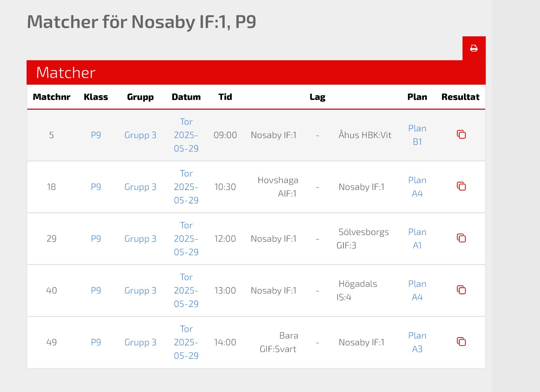Click Åhus HBK:Vit team name

[x=365, y=135]
